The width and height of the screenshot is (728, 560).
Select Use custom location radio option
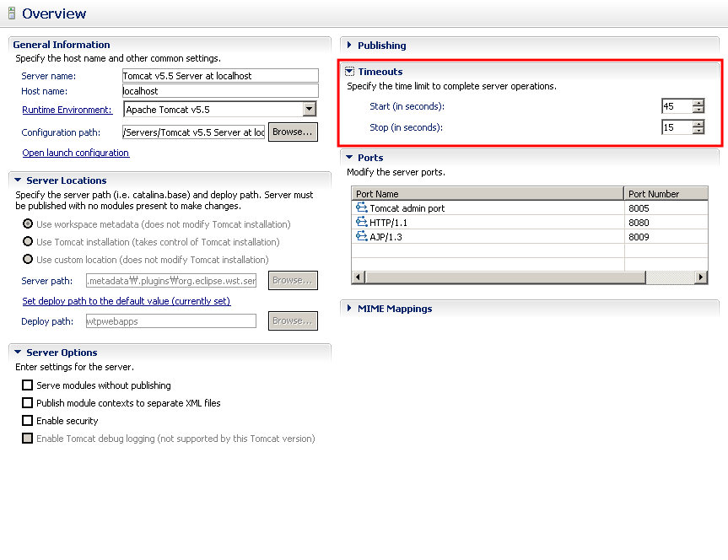click(x=28, y=259)
